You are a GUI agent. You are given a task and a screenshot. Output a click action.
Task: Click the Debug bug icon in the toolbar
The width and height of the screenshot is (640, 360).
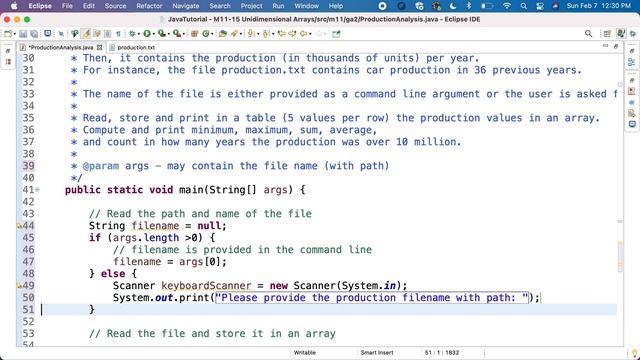coord(132,34)
